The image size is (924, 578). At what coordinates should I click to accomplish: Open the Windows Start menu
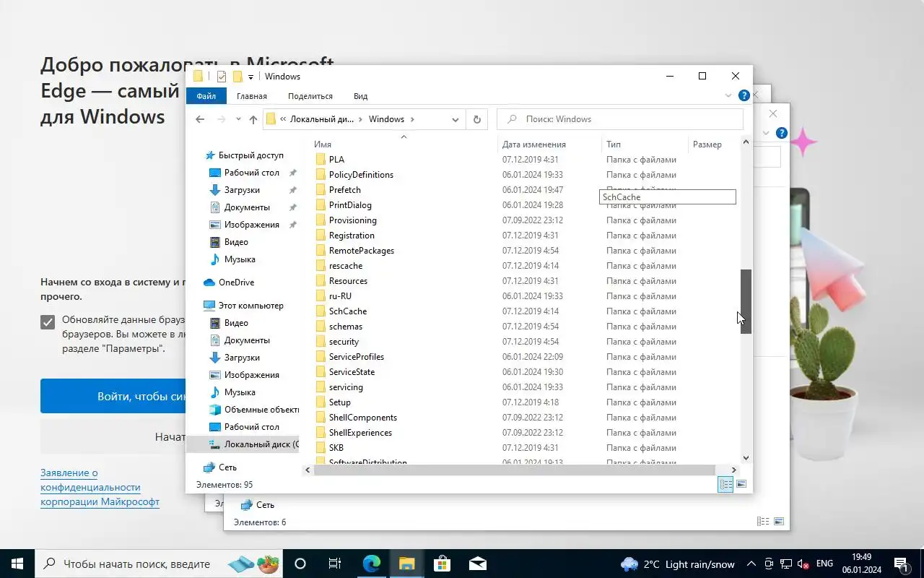tap(17, 564)
